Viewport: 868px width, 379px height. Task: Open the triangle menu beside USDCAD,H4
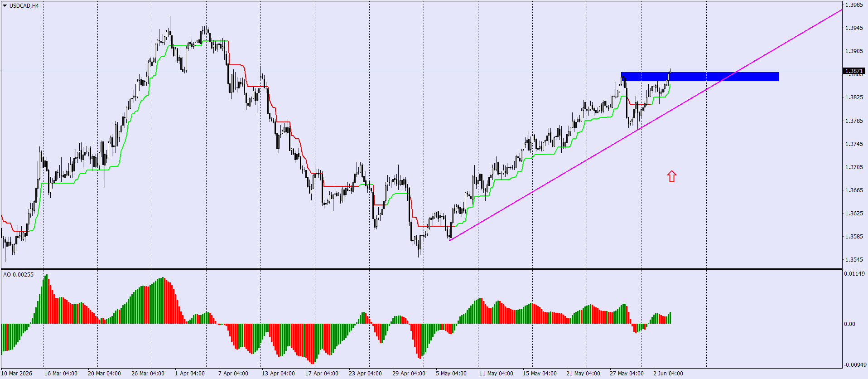(x=5, y=6)
